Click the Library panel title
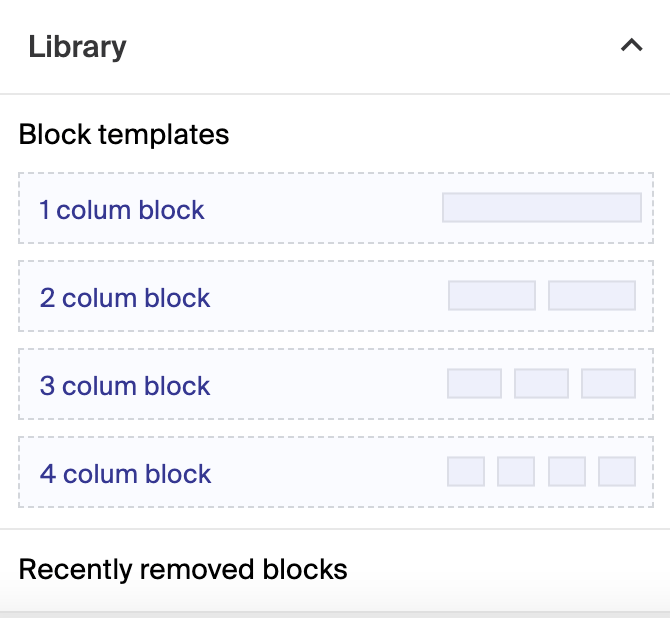Image resolution: width=670 pixels, height=618 pixels. pos(77,47)
